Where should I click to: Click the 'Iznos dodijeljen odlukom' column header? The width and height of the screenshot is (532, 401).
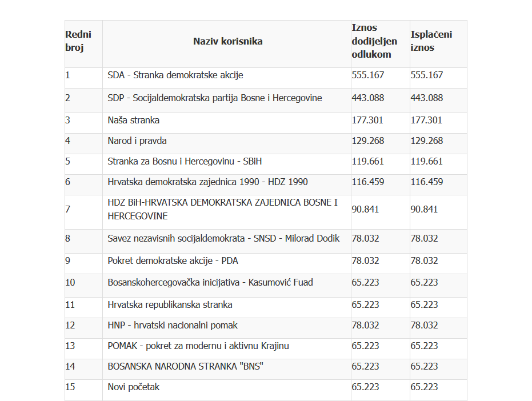pyautogui.click(x=381, y=41)
